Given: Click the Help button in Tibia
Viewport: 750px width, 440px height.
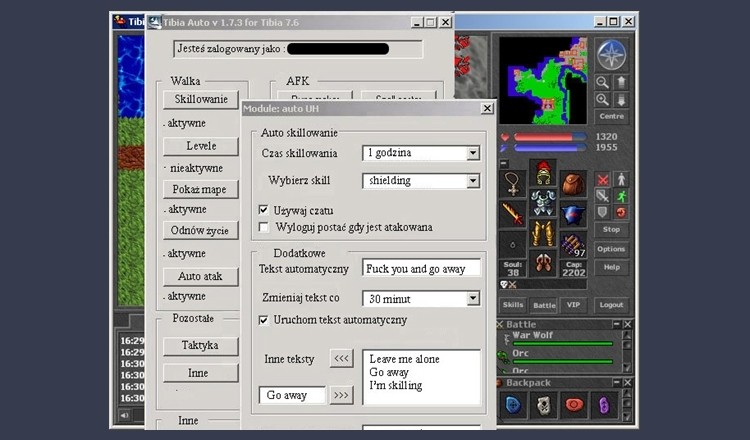Looking at the screenshot, I should [611, 267].
